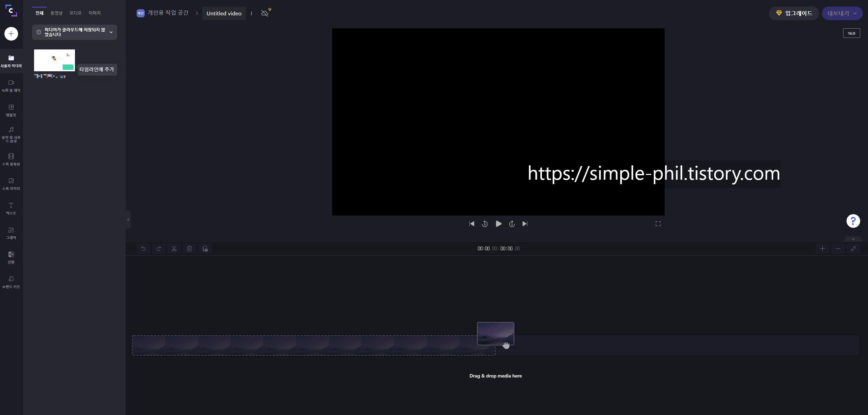Image resolution: width=868 pixels, height=415 pixels.
Task: Open Music & Sound Effects panel
Action: pyautogui.click(x=11, y=134)
